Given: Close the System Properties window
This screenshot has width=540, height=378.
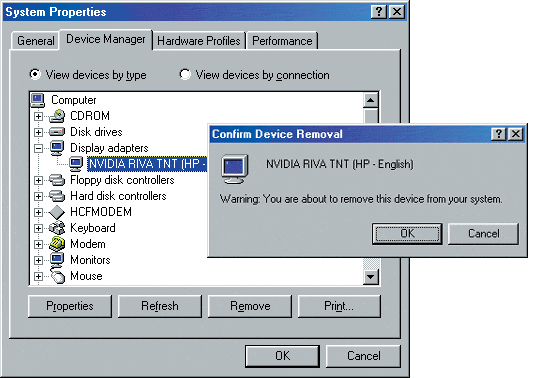Looking at the screenshot, I should [396, 12].
